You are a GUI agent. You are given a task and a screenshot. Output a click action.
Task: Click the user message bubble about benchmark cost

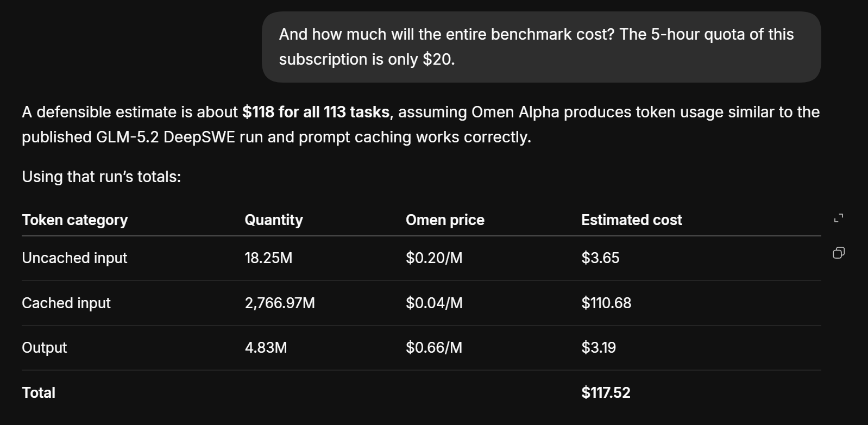[x=541, y=47]
